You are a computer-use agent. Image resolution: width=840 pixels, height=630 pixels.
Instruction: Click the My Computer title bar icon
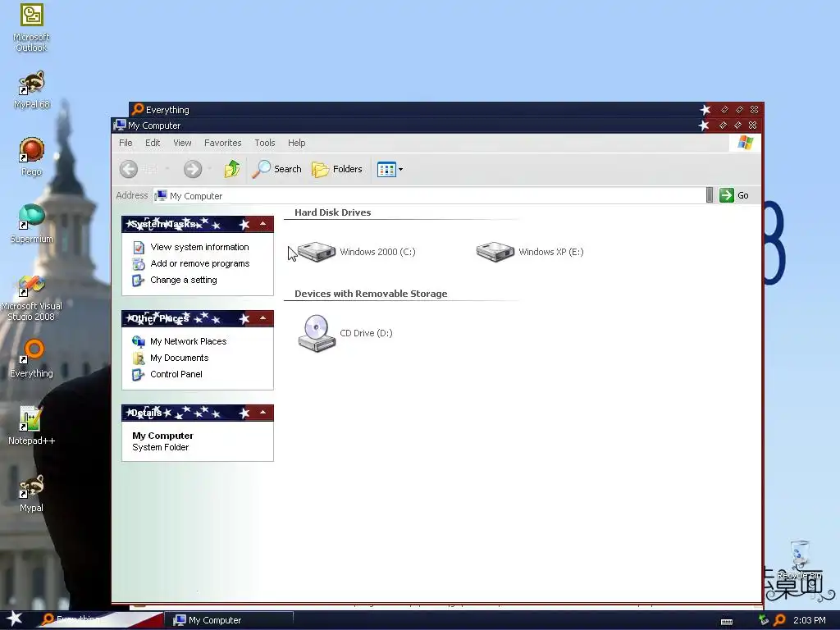[x=120, y=126]
